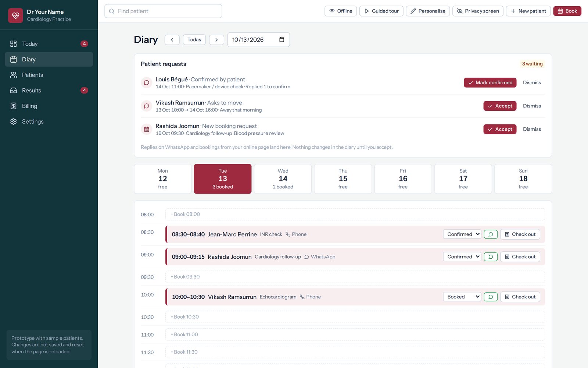The image size is (588, 368).
Task: Open status dropdown for Rashida Joomun appointment
Action: coord(462,257)
